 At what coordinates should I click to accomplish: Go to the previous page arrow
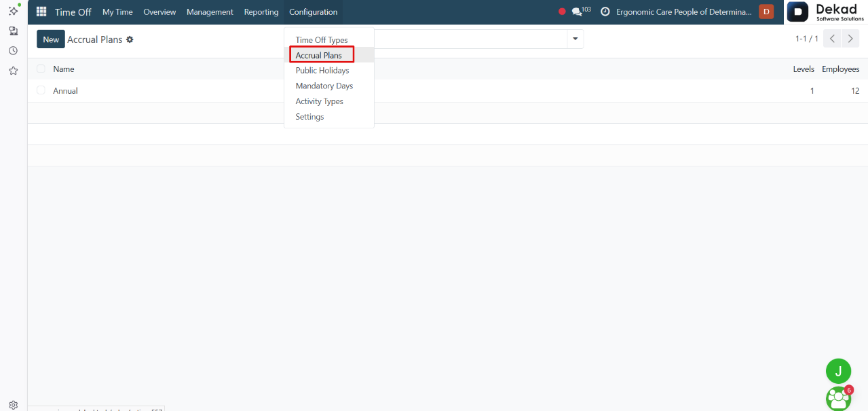tap(832, 39)
